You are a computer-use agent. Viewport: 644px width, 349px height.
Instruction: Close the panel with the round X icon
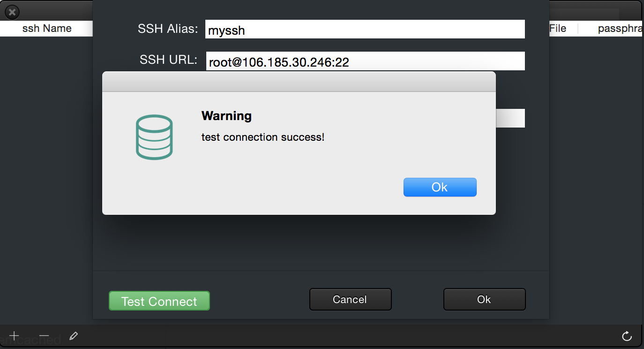point(12,12)
